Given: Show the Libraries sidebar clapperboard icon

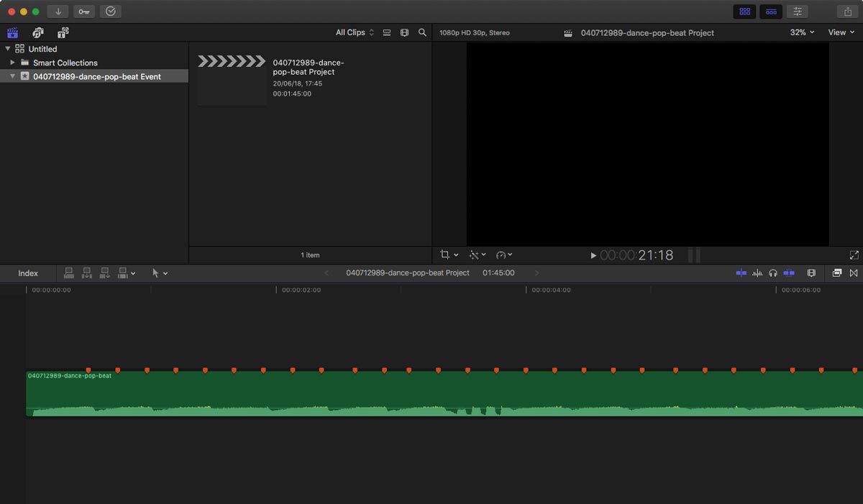Looking at the screenshot, I should (x=12, y=32).
